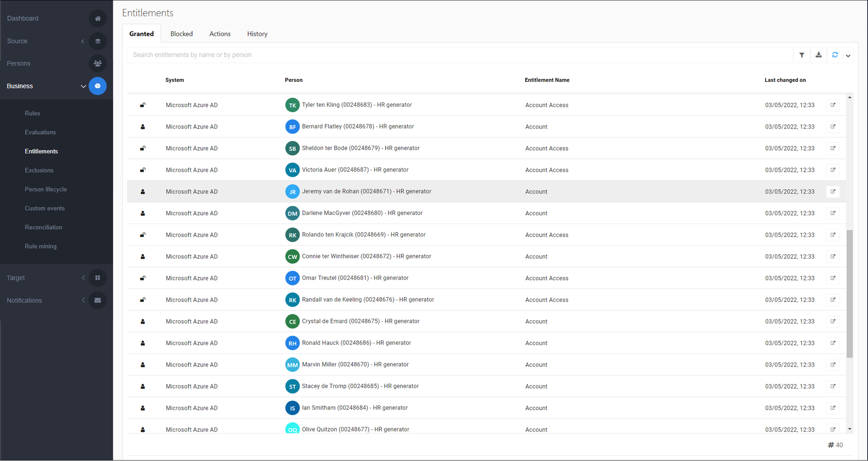Click the download export icon

click(818, 55)
